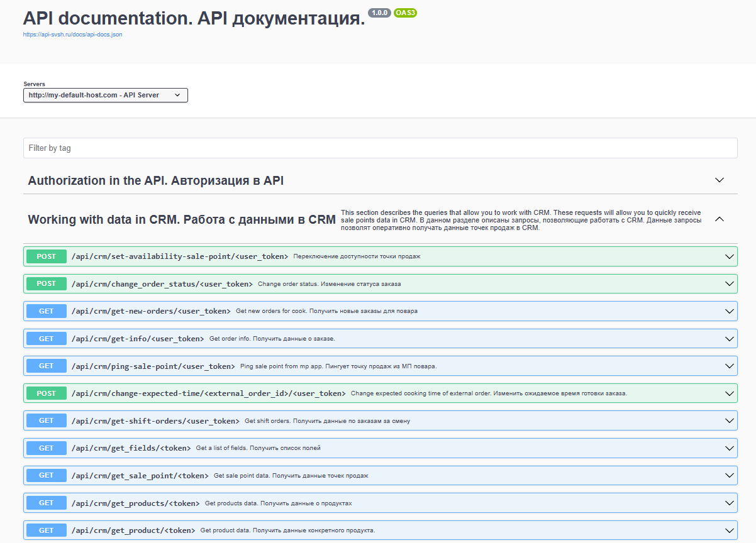Image resolution: width=756 pixels, height=543 pixels.
Task: Click GET badge of get_product
Action: (x=47, y=531)
